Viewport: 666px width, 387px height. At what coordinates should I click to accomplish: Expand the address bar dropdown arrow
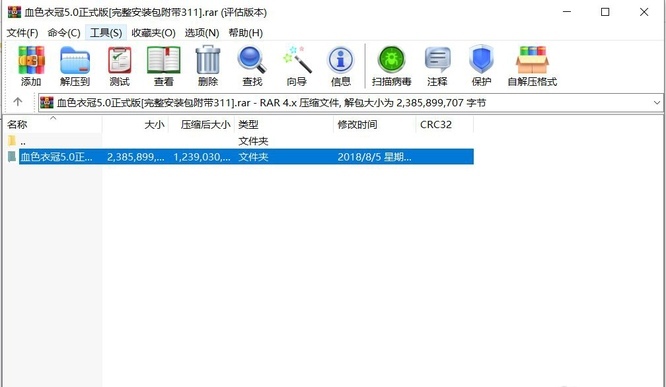657,103
